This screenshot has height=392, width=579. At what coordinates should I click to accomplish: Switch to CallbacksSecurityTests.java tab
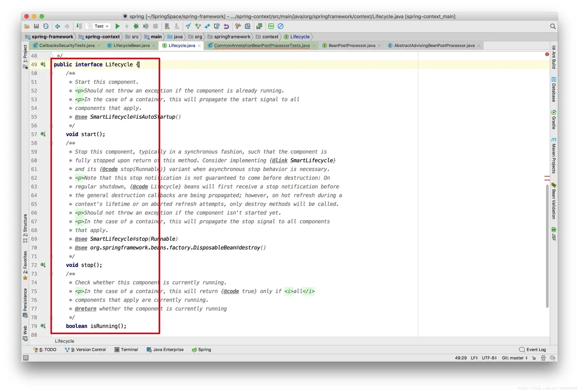pyautogui.click(x=67, y=45)
